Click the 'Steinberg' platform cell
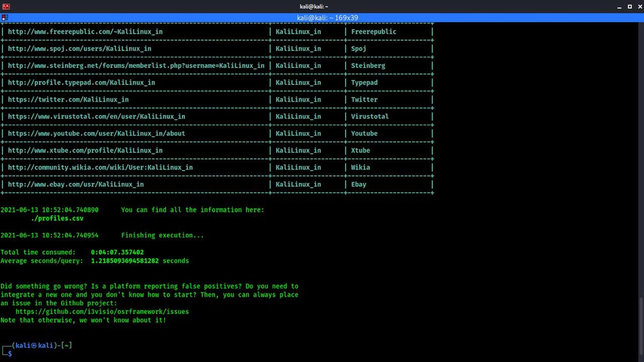The width and height of the screenshot is (644, 362). 368,66
